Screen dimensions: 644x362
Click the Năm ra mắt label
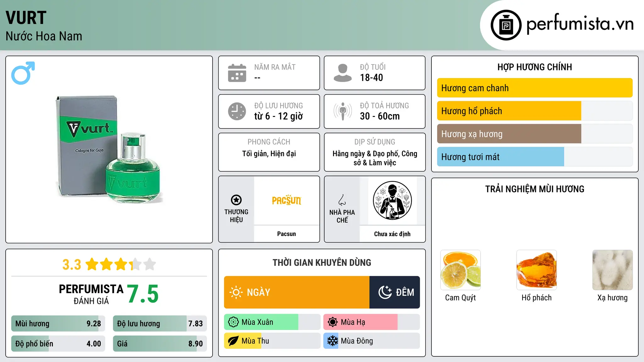click(x=275, y=67)
